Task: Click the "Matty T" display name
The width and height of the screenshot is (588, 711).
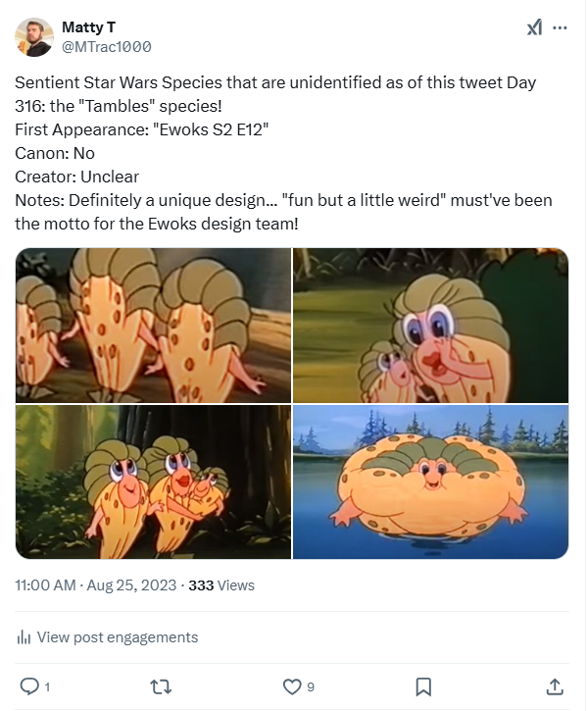Action: [87, 26]
